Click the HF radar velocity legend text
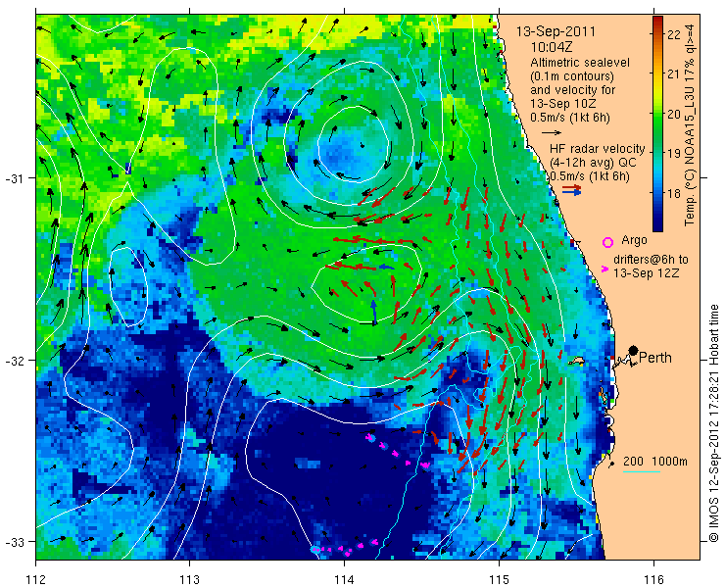This screenshot has width=725, height=588. click(597, 149)
